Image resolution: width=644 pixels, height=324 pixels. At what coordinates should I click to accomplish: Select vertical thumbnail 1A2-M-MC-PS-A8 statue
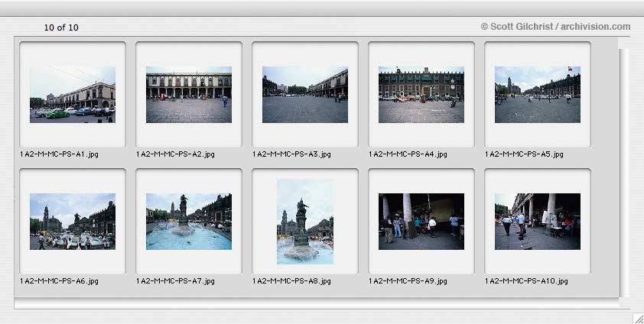coord(304,222)
